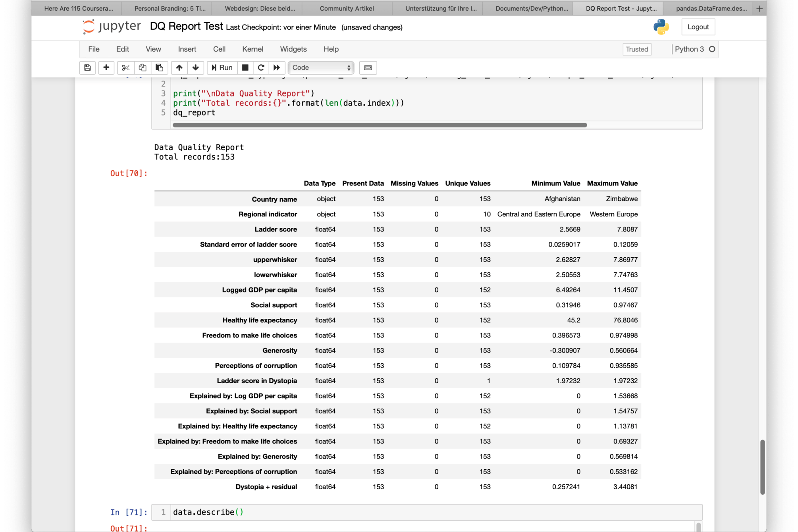Copy the selected cell
Screen dimensions: 798x532
click(x=142, y=67)
